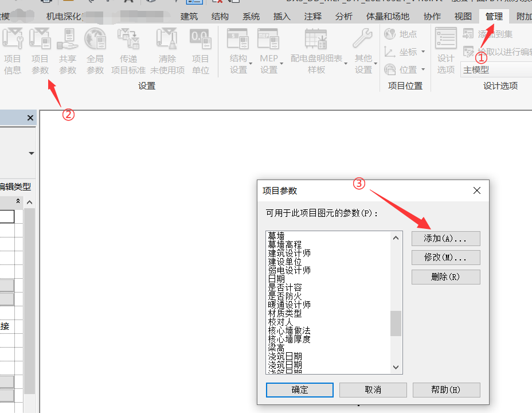The image size is (532, 413).
Task: Expand Additional Settings dropdown arrow
Action: [x=375, y=64]
